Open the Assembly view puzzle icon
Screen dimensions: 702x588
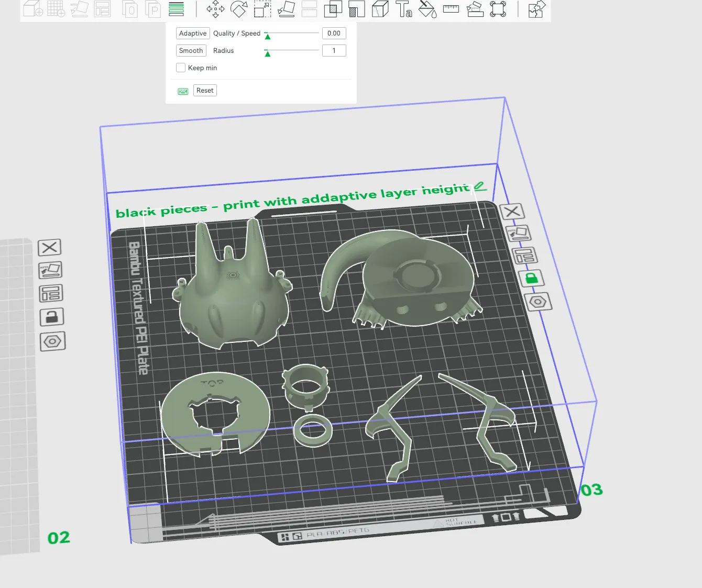[536, 9]
